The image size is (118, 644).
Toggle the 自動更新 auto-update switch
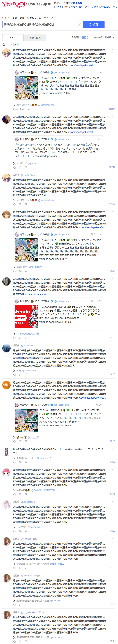[85, 38]
